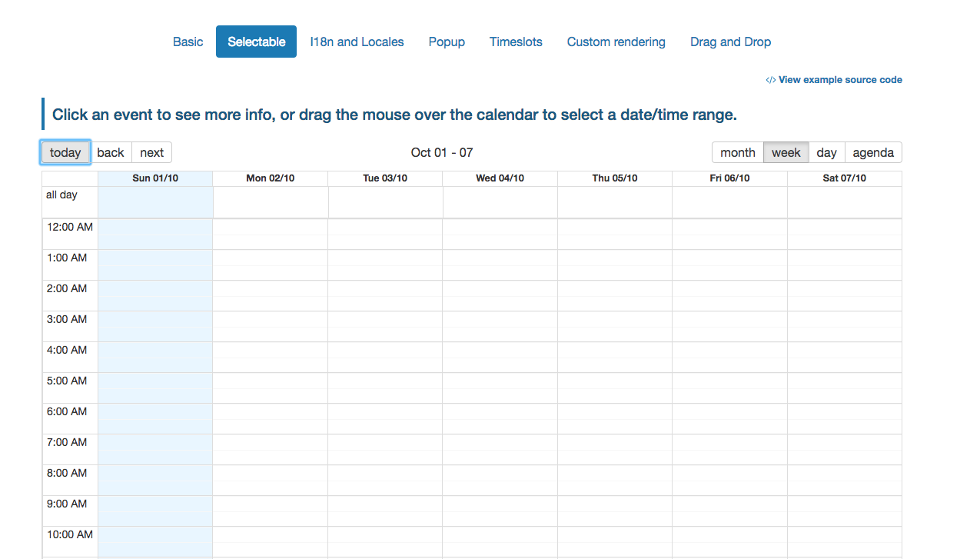Click the 4:00 AM time label
This screenshot has height=559, width=980.
[x=68, y=350]
